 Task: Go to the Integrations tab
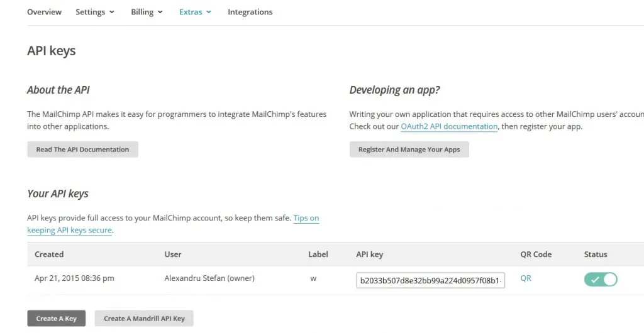tap(250, 12)
